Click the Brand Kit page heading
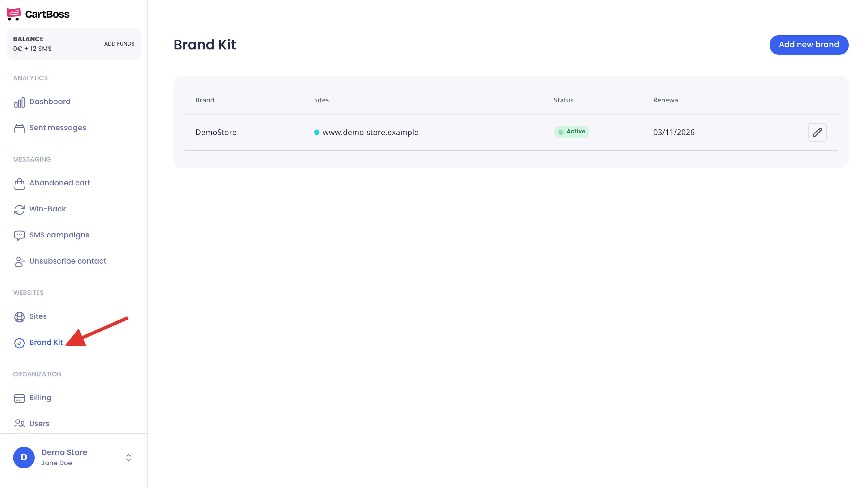Image resolution: width=868 pixels, height=488 pixels. 205,45
